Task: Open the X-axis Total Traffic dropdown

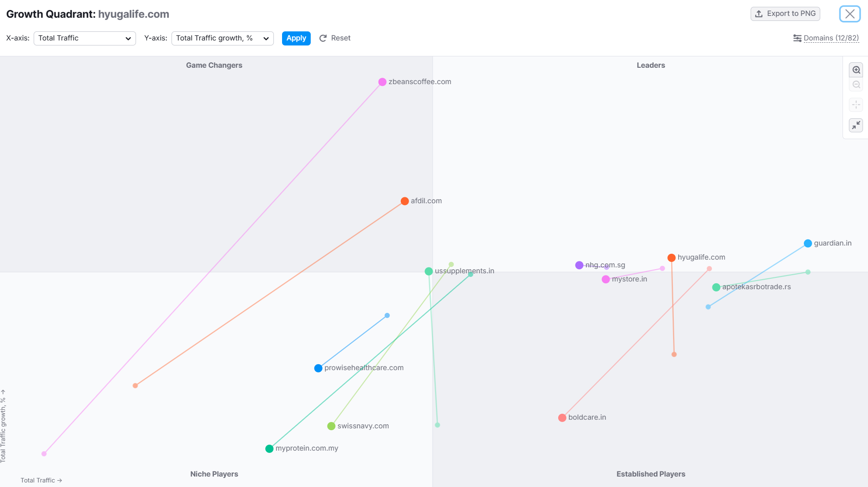Action: click(85, 38)
